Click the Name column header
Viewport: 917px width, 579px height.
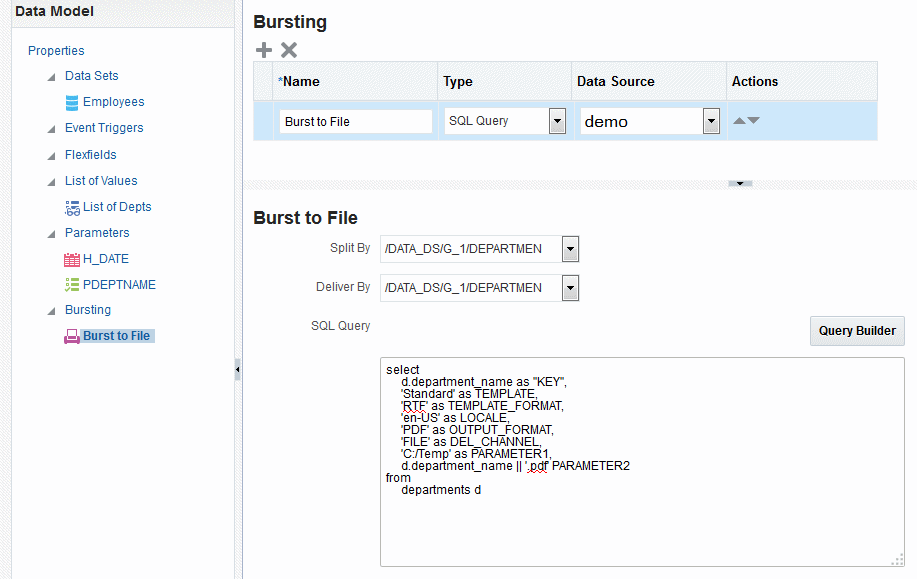pyautogui.click(x=355, y=81)
